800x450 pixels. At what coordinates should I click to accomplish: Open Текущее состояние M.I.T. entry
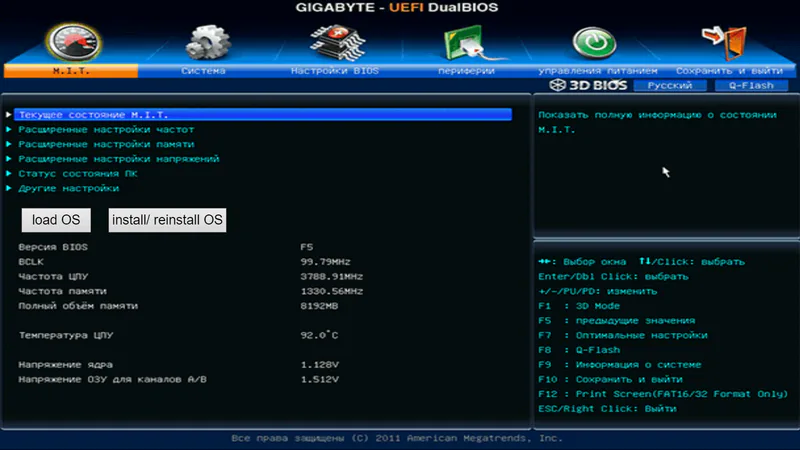pos(263,115)
